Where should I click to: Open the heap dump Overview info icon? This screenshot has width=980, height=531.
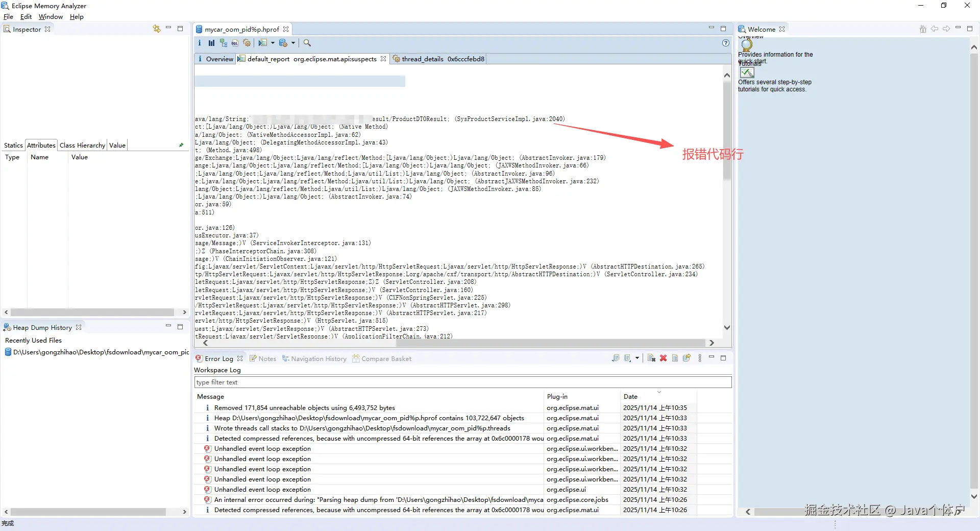click(200, 43)
